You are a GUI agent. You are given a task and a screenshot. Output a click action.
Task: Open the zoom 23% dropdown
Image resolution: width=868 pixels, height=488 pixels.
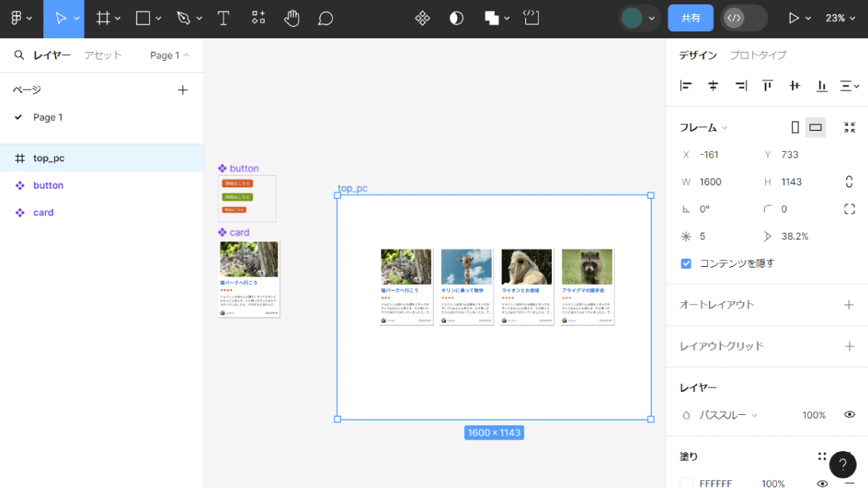(x=839, y=18)
